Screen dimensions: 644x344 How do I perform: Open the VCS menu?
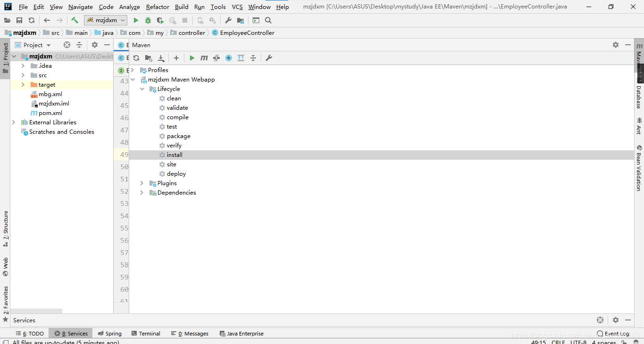(x=237, y=7)
